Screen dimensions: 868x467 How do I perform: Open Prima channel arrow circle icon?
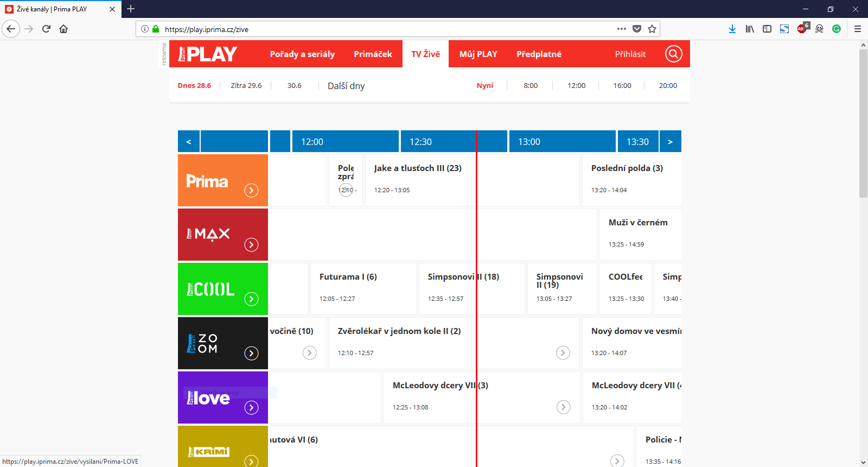click(x=251, y=190)
